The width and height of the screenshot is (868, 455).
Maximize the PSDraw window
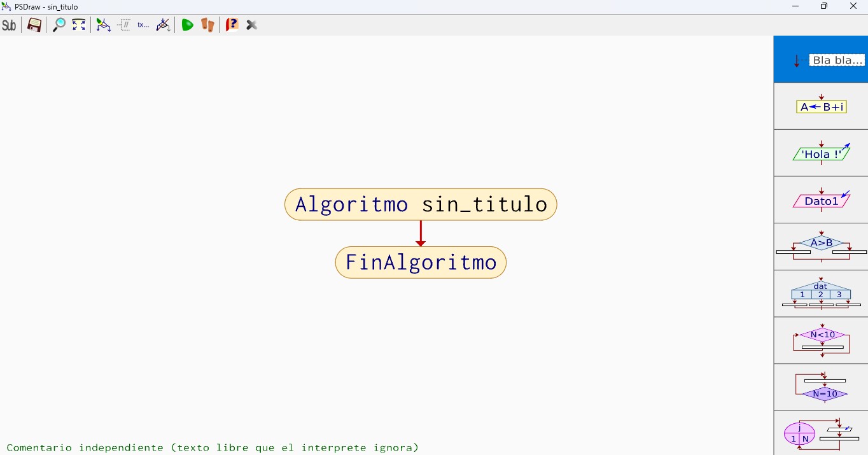(824, 6)
